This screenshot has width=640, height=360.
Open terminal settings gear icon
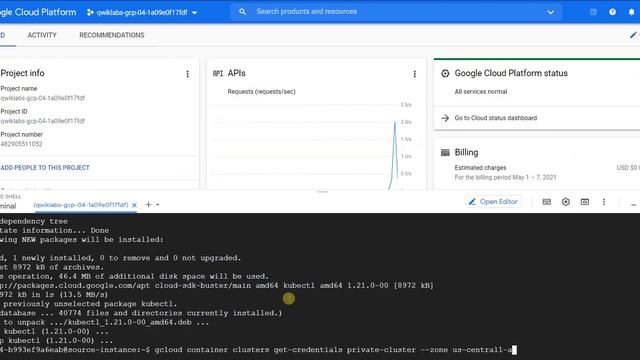(566, 202)
